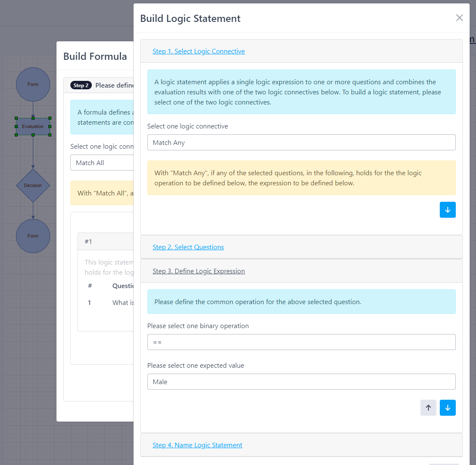Expand Step 3. Define Logic Expression
The height and width of the screenshot is (465, 476).
click(198, 271)
